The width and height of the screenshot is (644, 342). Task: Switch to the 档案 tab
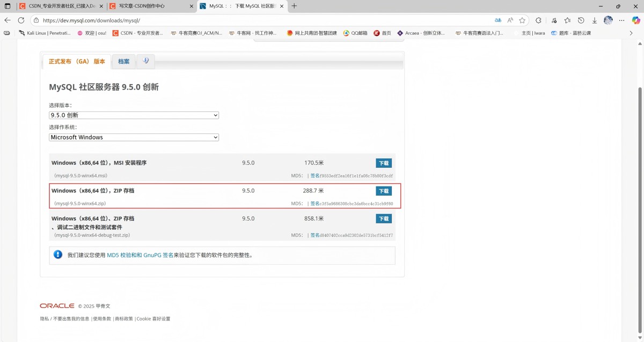124,62
